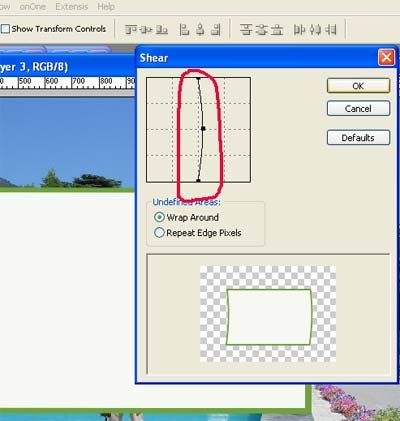Image resolution: width=400 pixels, height=421 pixels.
Task: Confirm the Shear dialog with OK
Action: 358,86
